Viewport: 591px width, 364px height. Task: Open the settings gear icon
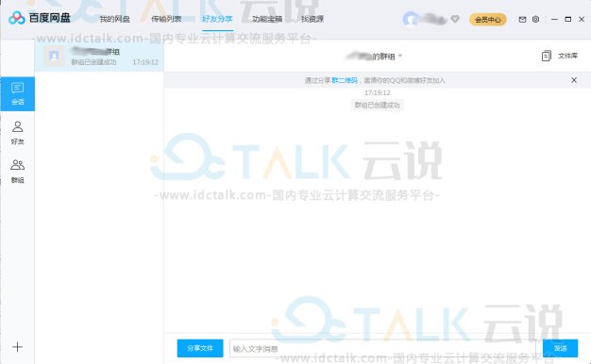click(535, 19)
